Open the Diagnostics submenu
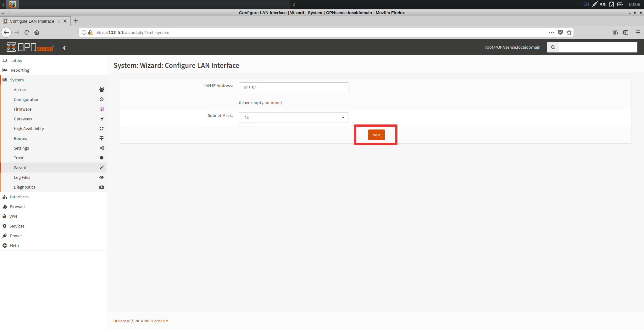 [53, 187]
